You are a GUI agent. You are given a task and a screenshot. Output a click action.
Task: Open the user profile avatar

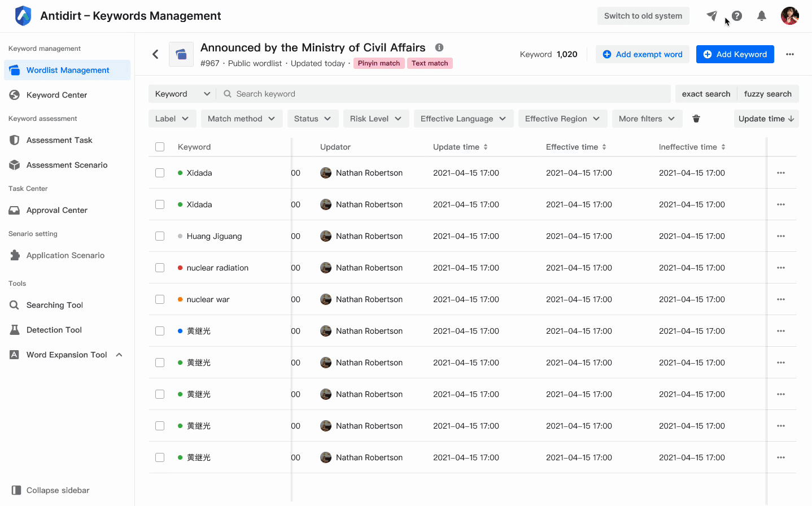[x=790, y=16]
